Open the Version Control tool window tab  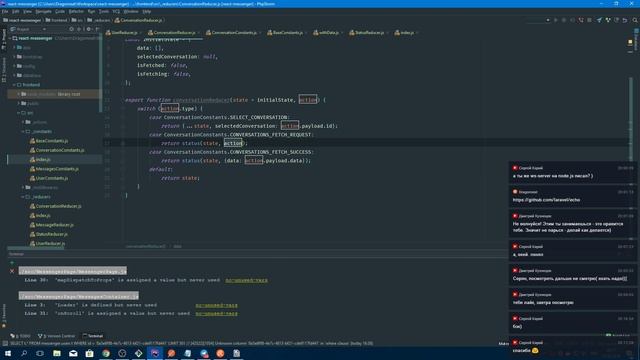(x=56, y=336)
